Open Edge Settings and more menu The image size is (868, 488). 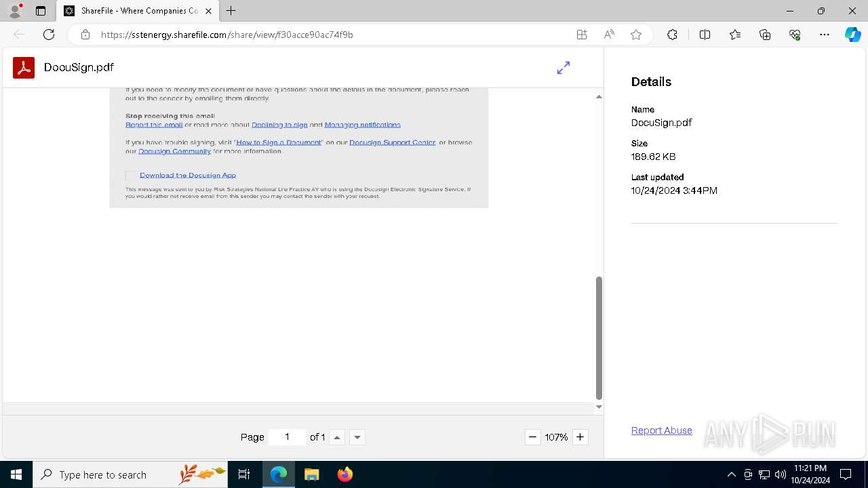(825, 35)
